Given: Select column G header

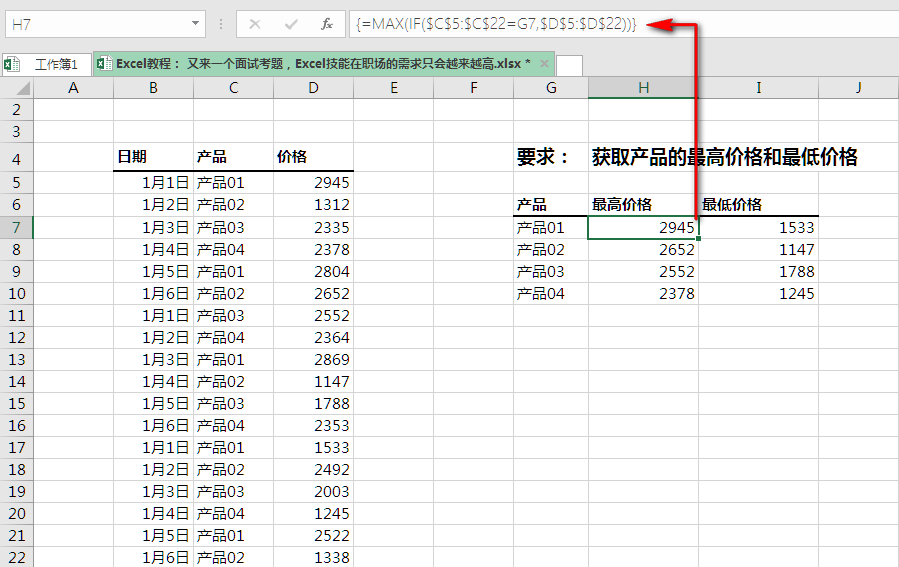Looking at the screenshot, I should pyautogui.click(x=551, y=88).
